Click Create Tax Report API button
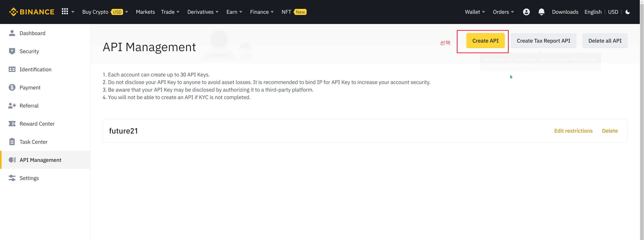This screenshot has width=644, height=240. coord(543,41)
